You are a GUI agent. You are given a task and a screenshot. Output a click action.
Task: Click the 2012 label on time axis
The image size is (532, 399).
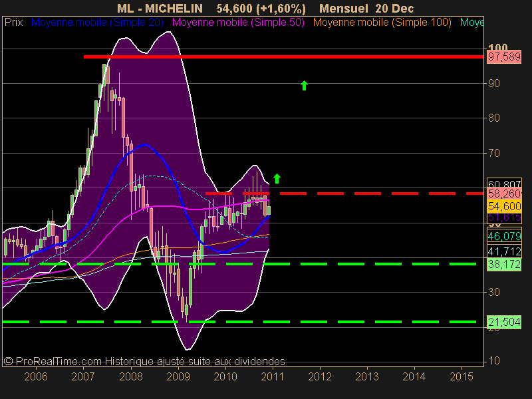320,376
